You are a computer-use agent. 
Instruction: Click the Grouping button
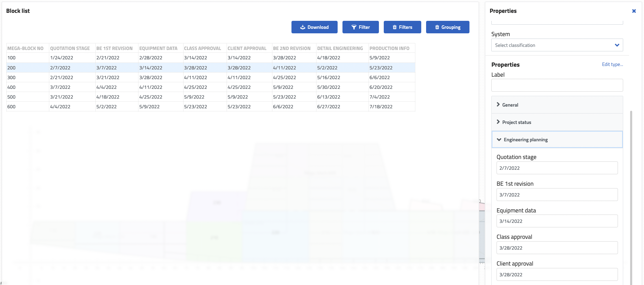point(448,27)
